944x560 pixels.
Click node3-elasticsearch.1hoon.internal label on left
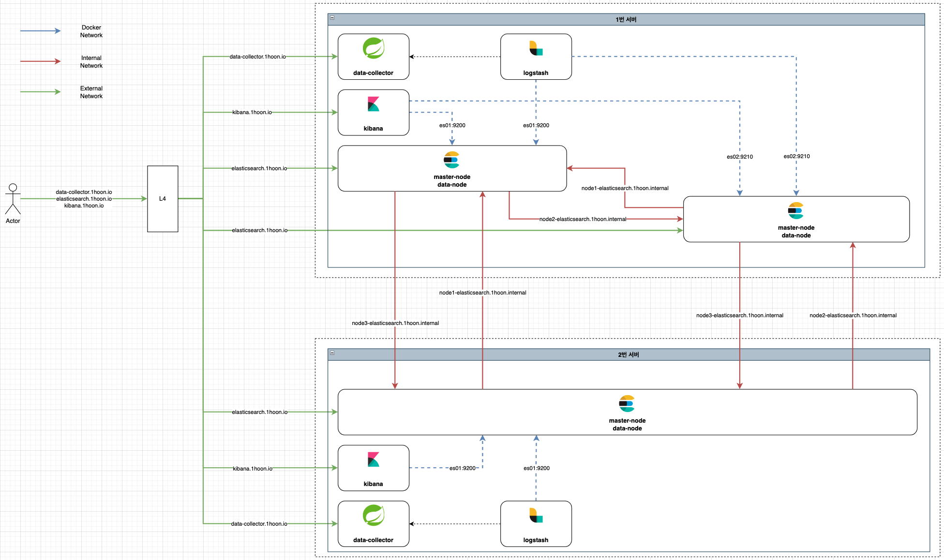395,323
